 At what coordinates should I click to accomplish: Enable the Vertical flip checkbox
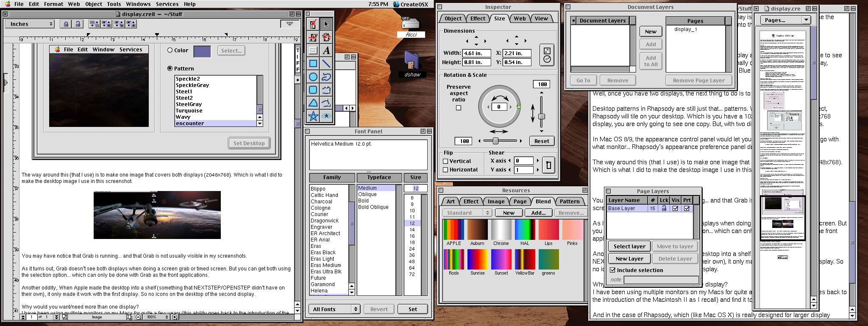445,161
